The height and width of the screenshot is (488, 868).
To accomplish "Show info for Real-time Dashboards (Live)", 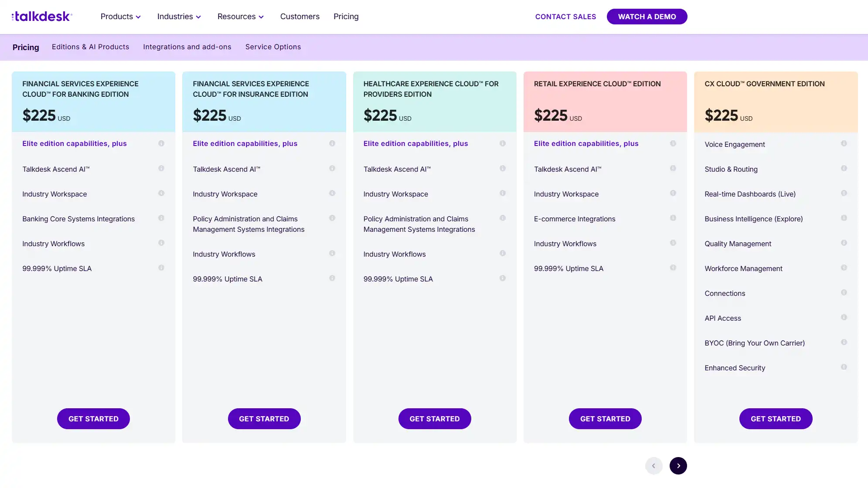I will (844, 193).
